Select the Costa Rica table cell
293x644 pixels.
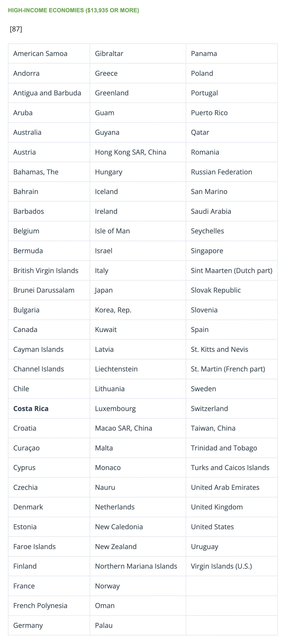[49, 408]
